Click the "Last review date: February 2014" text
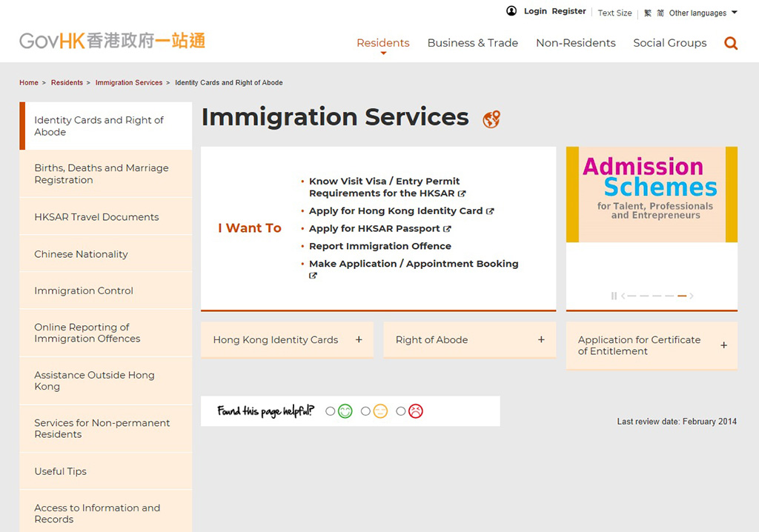The height and width of the screenshot is (532, 759). (x=677, y=422)
